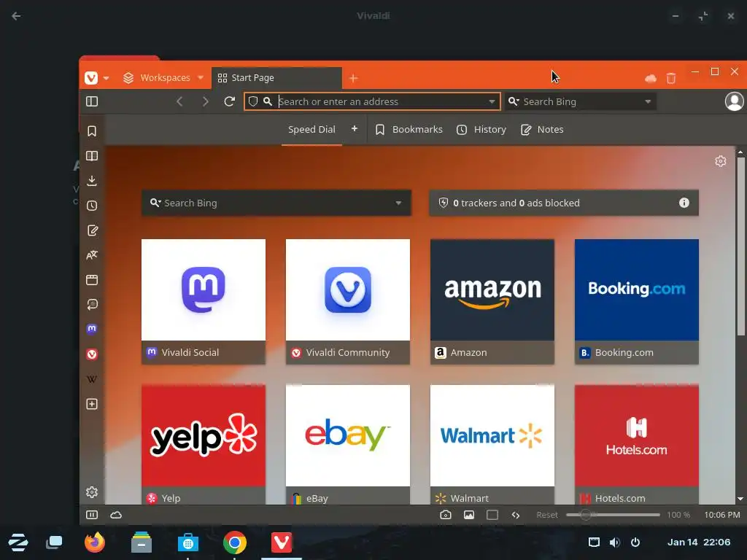Add a new web panel
The image size is (747, 560).
point(92,404)
